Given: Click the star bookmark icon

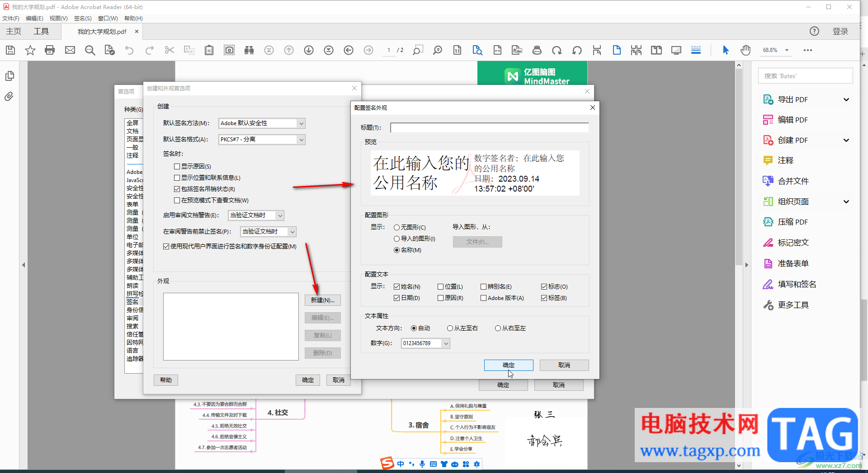Looking at the screenshot, I should coord(30,50).
